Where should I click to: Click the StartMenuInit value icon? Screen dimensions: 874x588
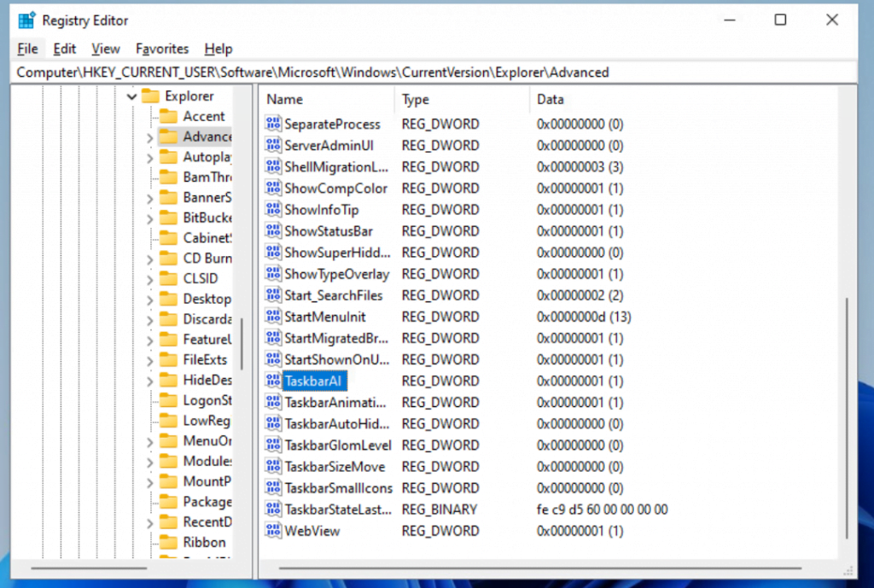[x=273, y=317]
